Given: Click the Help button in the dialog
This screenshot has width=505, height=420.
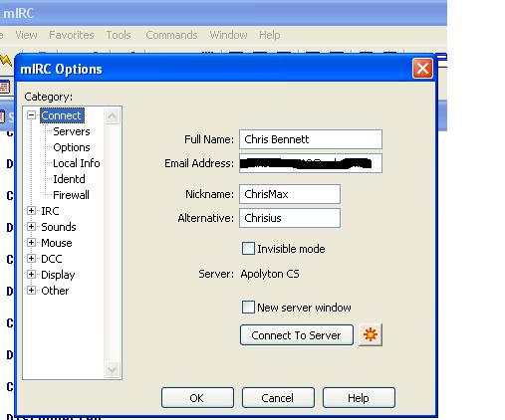Looking at the screenshot, I should tap(359, 397).
